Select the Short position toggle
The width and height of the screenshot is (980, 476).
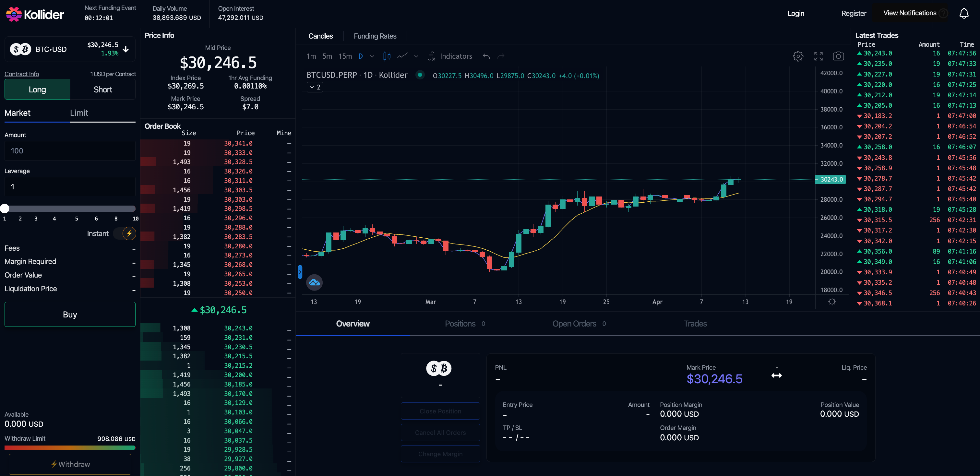pyautogui.click(x=103, y=89)
